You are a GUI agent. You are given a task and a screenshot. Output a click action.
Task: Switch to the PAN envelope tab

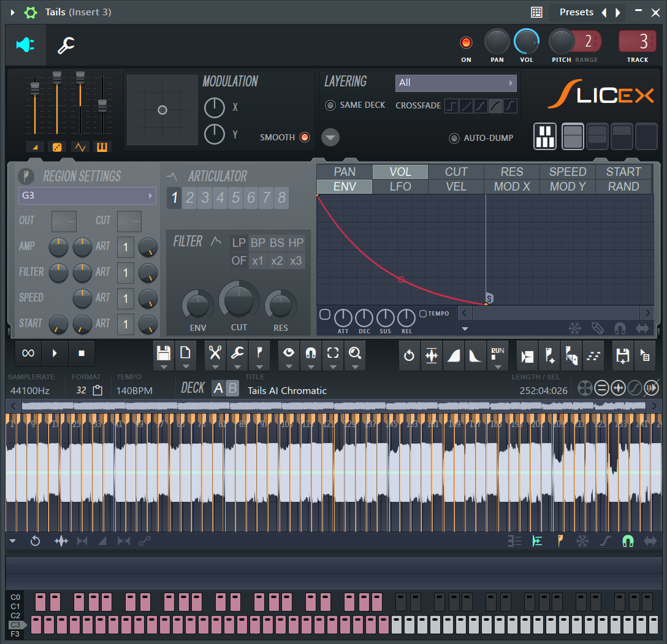(x=344, y=172)
